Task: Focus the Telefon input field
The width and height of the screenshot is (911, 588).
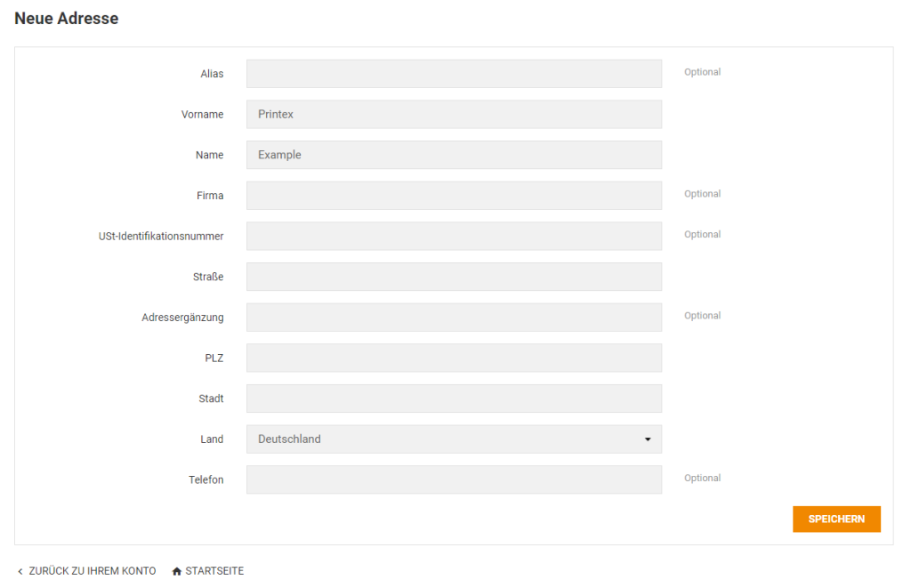Action: pyautogui.click(x=454, y=480)
